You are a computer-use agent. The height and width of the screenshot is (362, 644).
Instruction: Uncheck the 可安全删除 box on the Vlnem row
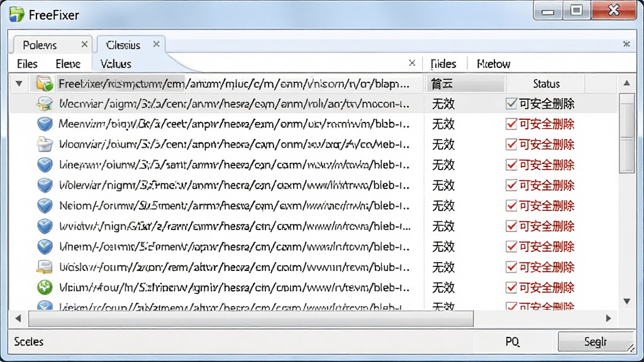[x=511, y=246]
